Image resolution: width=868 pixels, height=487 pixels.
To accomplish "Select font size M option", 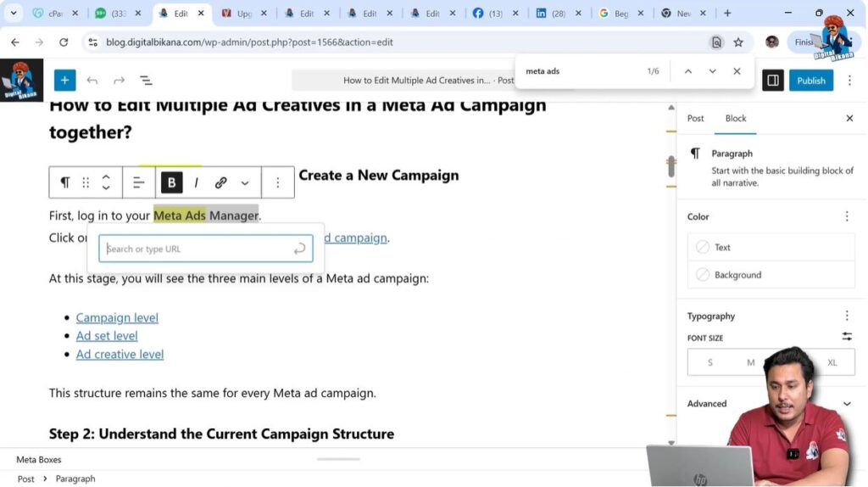I will pyautogui.click(x=750, y=362).
